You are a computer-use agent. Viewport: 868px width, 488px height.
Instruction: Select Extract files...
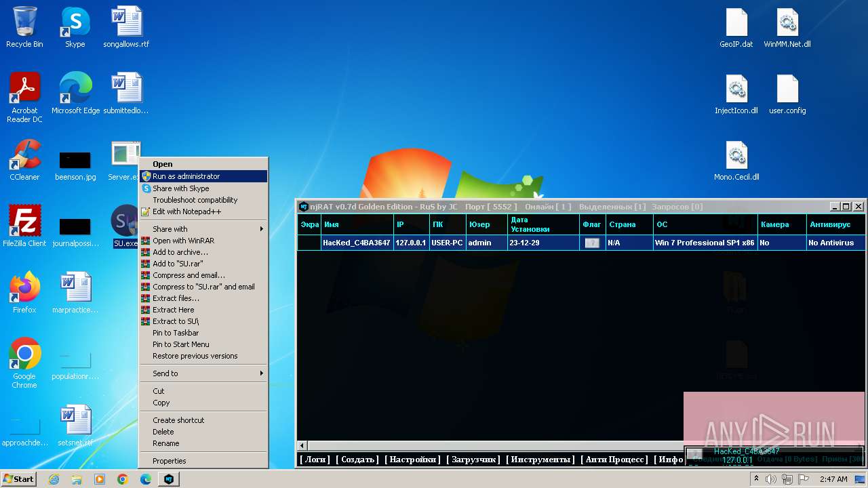(203, 298)
